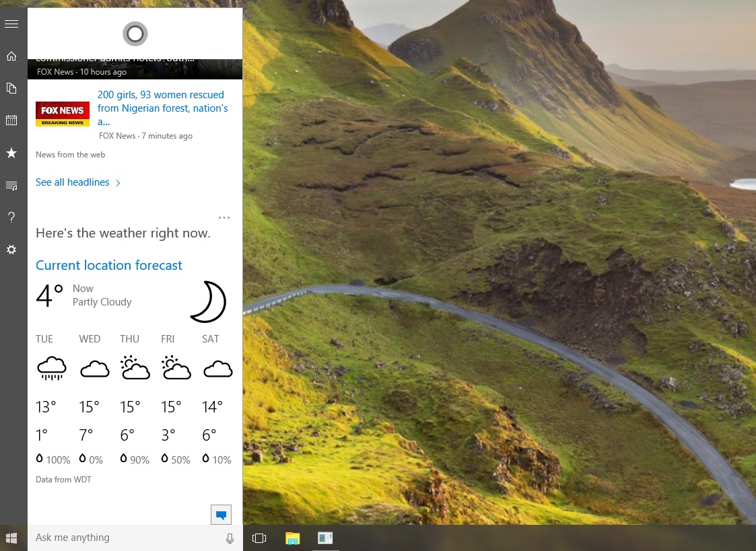The image size is (756, 551).
Task: Click the microphone icon in search box
Action: [230, 538]
